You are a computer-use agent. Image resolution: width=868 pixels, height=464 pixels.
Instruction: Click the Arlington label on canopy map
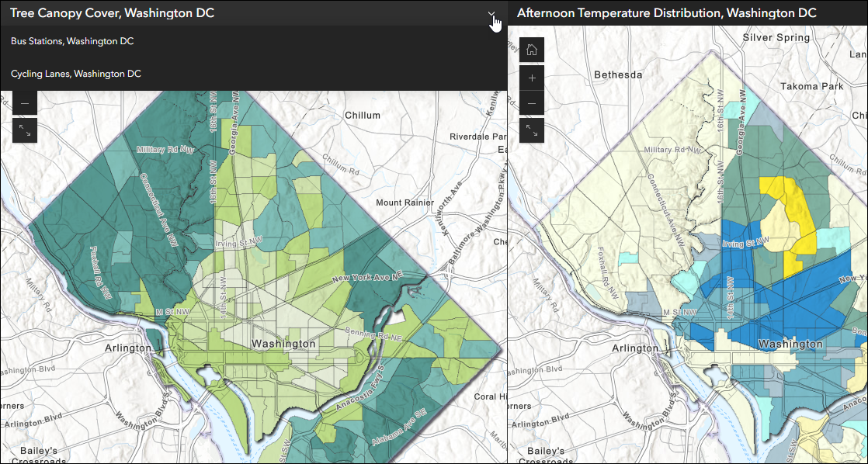pyautogui.click(x=128, y=348)
